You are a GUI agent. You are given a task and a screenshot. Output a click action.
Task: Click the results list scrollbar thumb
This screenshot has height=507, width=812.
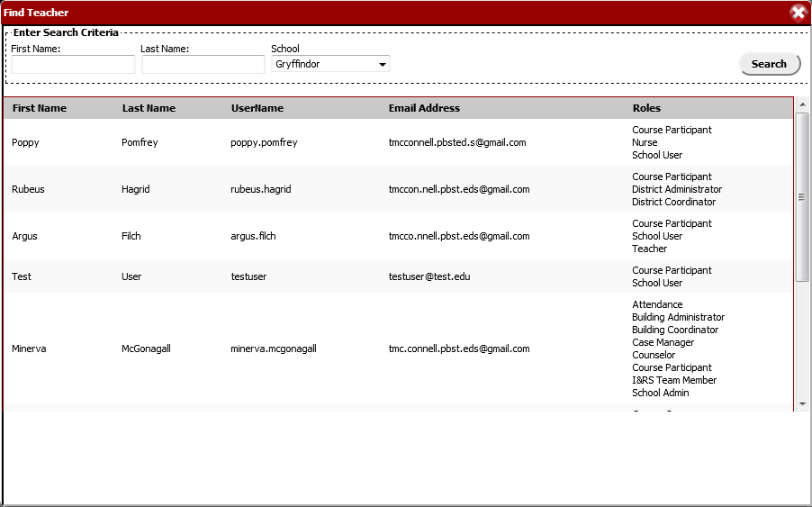click(x=802, y=197)
